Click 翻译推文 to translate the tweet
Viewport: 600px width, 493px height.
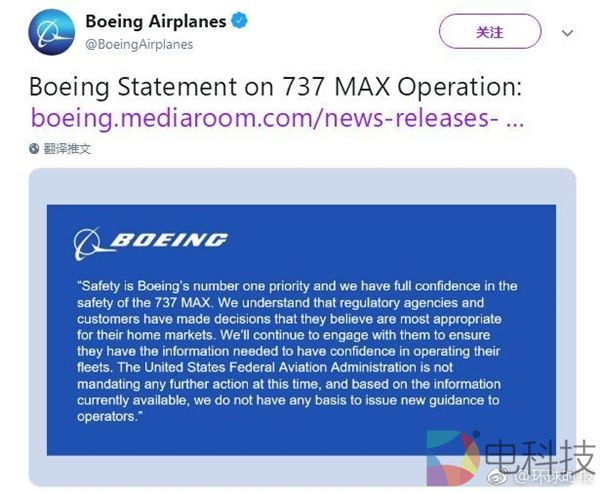(x=68, y=148)
